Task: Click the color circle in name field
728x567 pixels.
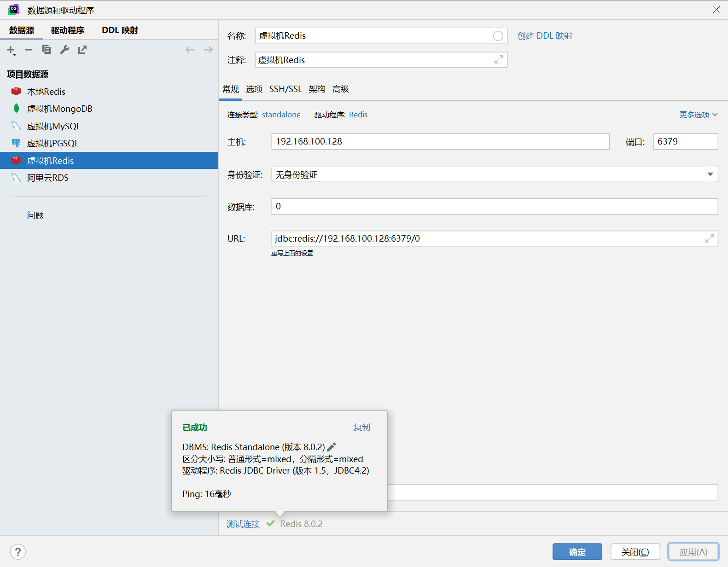Action: pyautogui.click(x=498, y=36)
